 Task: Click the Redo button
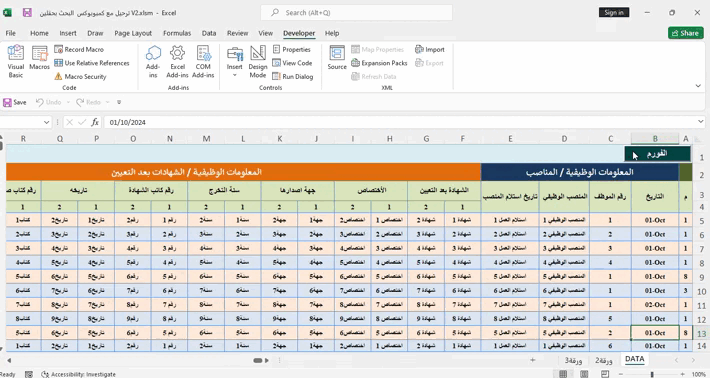click(88, 102)
